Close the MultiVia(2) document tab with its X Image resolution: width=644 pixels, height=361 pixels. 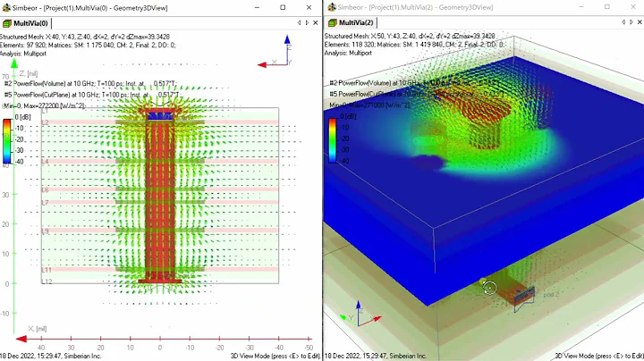pyautogui.click(x=640, y=22)
